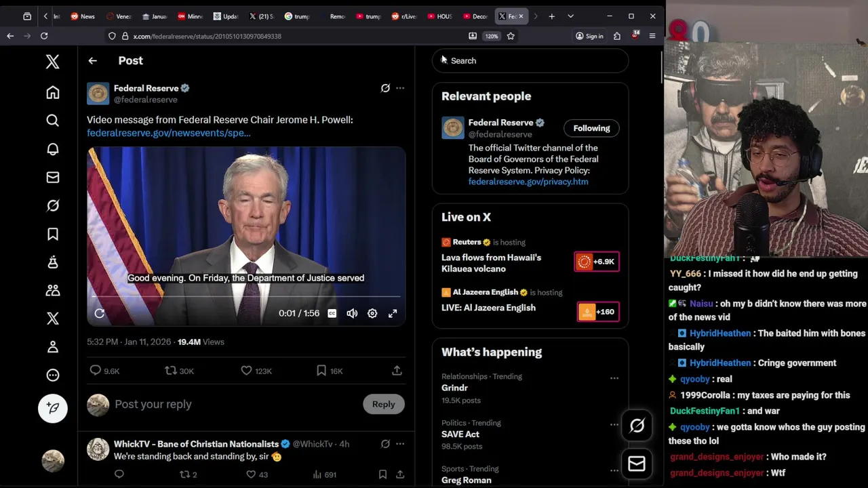Open the list all tabs chevron
Image resolution: width=868 pixels, height=488 pixels.
570,16
